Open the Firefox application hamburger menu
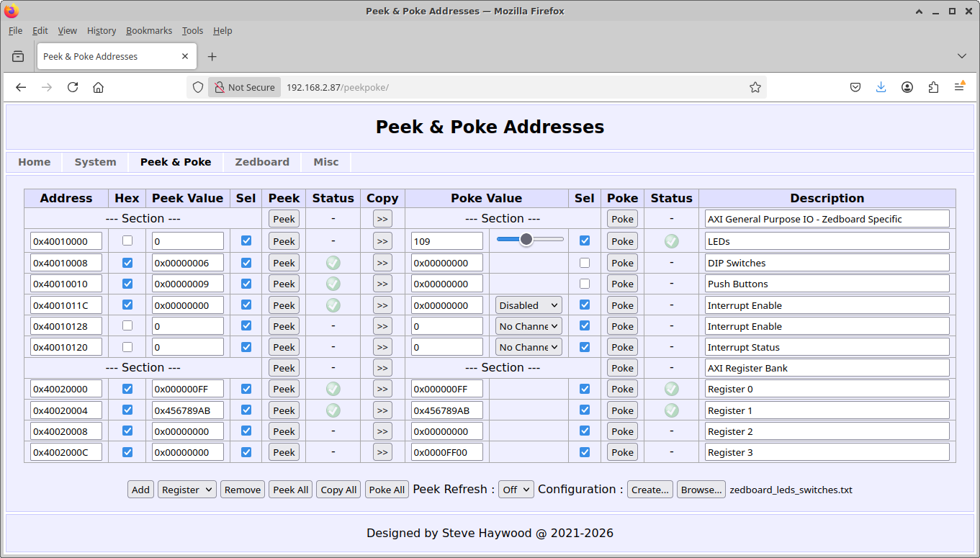This screenshot has height=558, width=980. [x=959, y=87]
